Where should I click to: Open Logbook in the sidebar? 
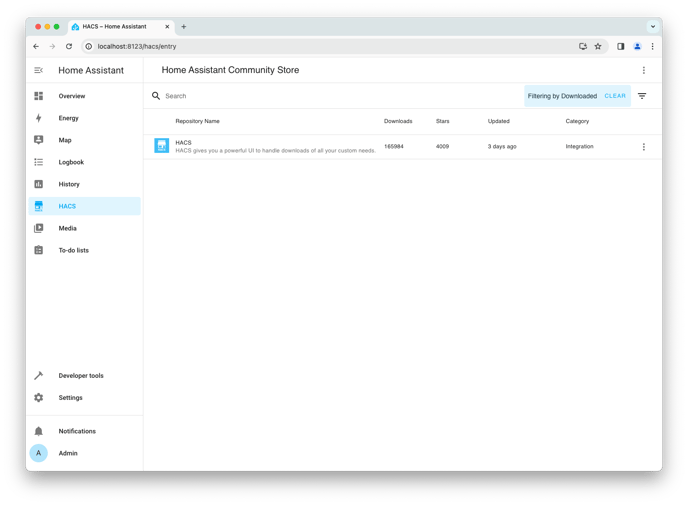coord(85,162)
